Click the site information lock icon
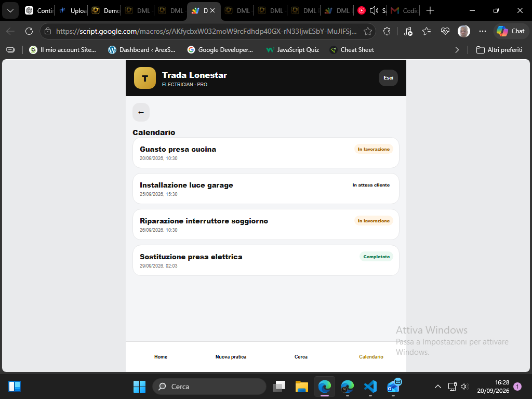The image size is (532, 399). click(48, 31)
